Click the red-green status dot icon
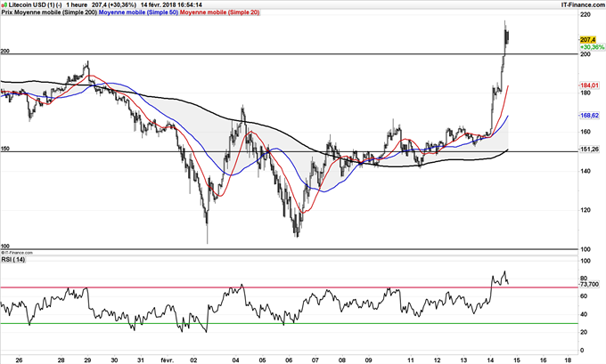 pos(4,5)
